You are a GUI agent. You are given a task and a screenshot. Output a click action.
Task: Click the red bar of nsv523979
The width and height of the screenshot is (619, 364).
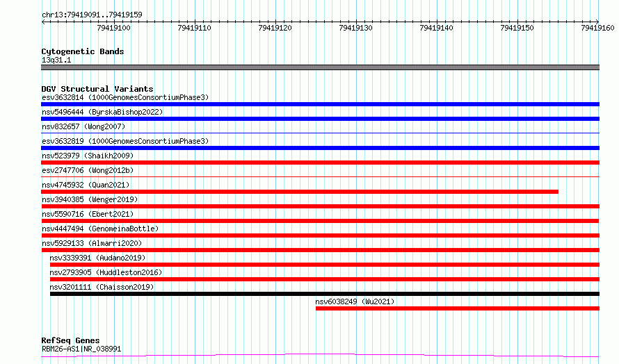click(320, 163)
